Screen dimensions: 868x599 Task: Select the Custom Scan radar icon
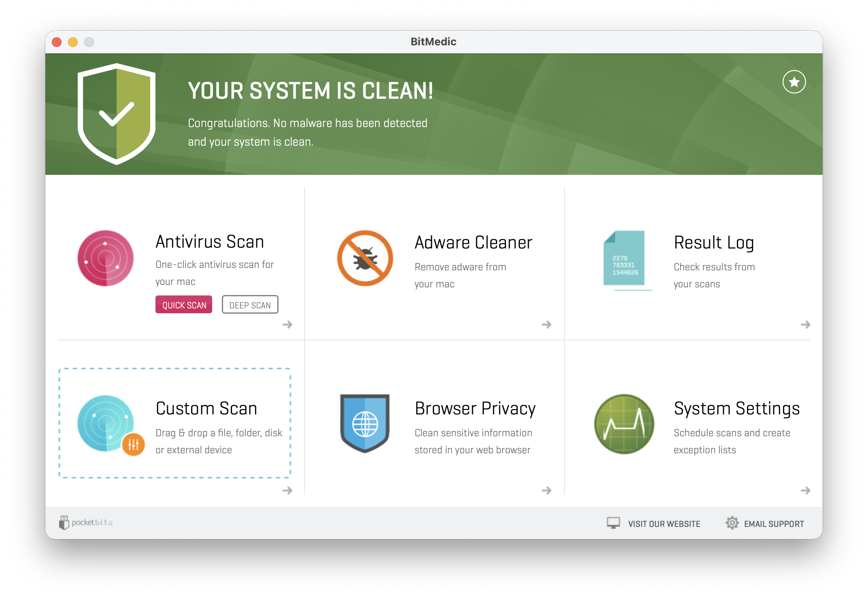pos(104,424)
